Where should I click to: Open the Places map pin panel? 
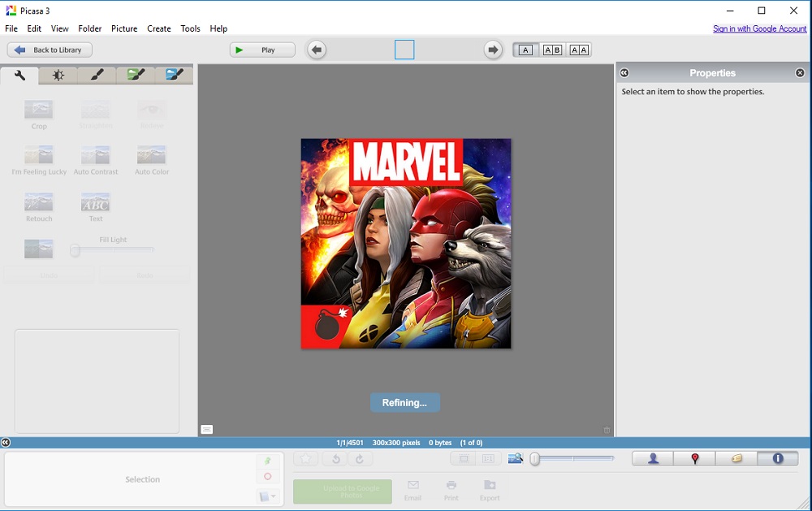tap(695, 459)
